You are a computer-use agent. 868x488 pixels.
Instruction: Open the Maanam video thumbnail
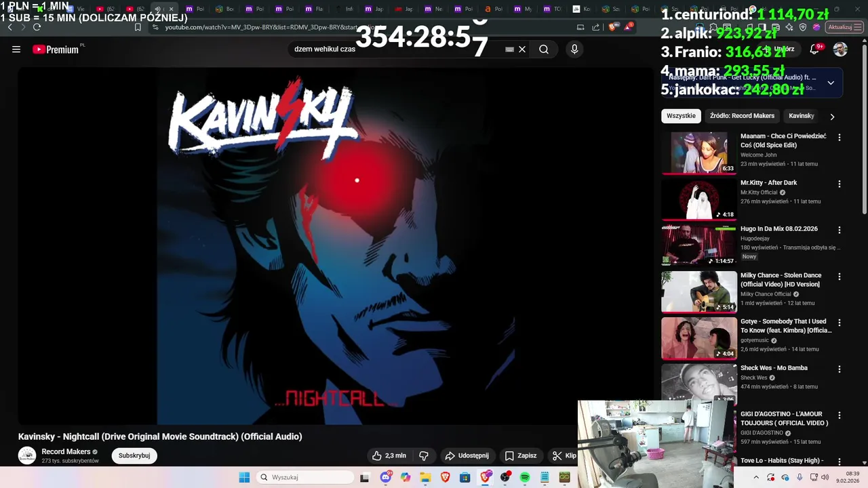(x=698, y=152)
